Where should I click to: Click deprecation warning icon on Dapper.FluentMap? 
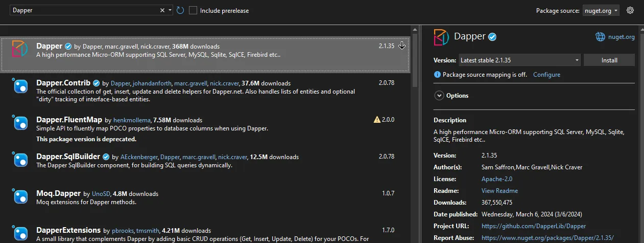click(377, 120)
